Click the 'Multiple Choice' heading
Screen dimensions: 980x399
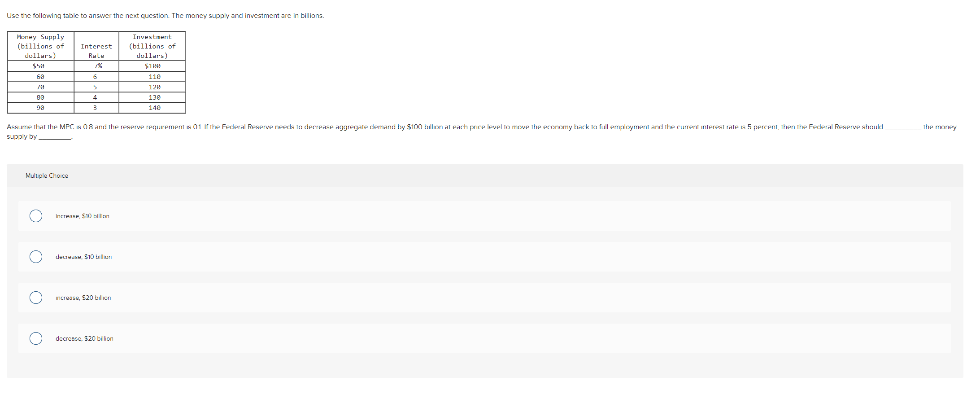[47, 175]
